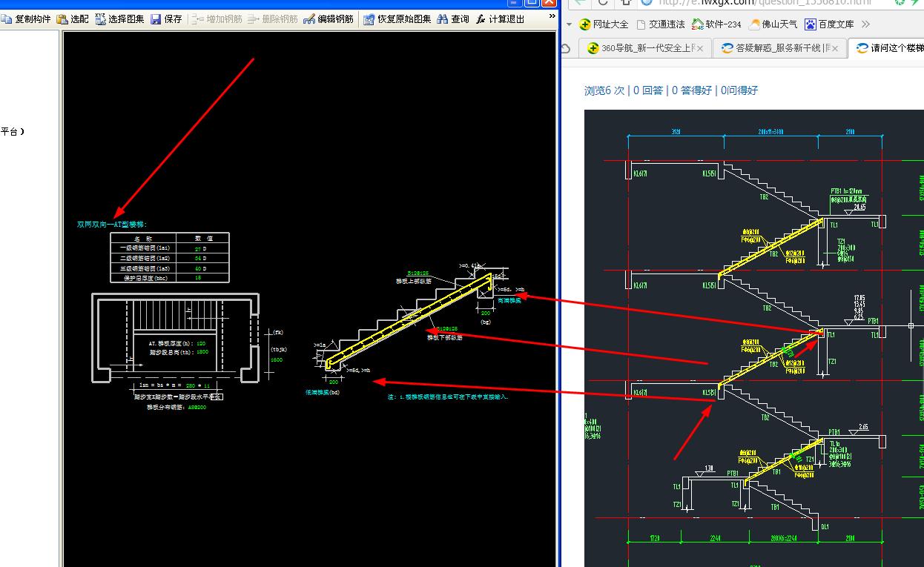Viewport: 924px width, 567px height.
Task: Open 编辑钢筋 edit rebar tool
Action: click(x=328, y=19)
